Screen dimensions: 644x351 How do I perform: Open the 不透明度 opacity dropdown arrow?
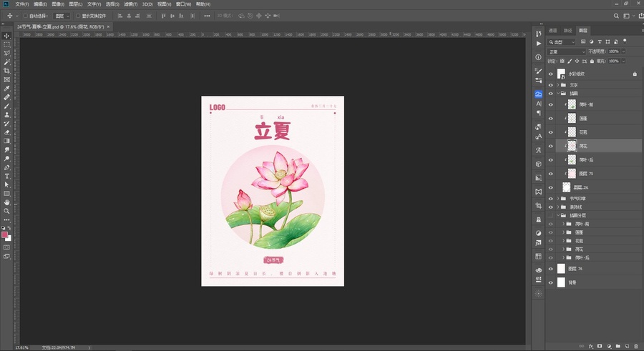623,51
